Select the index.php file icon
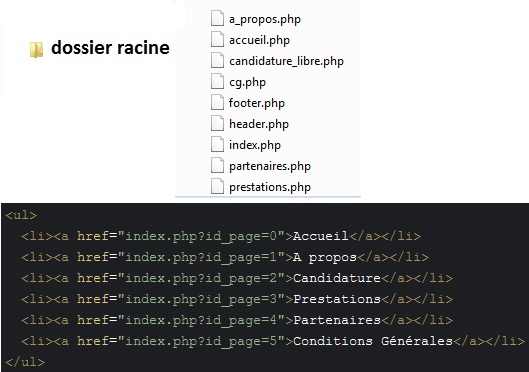This screenshot has height=372, width=529. point(217,144)
